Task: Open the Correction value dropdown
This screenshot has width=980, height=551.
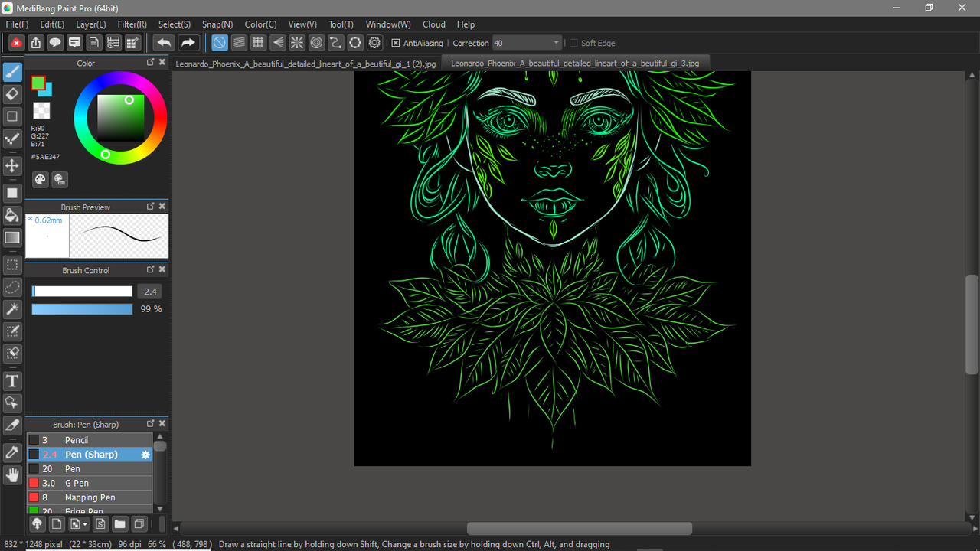Action: pos(556,43)
